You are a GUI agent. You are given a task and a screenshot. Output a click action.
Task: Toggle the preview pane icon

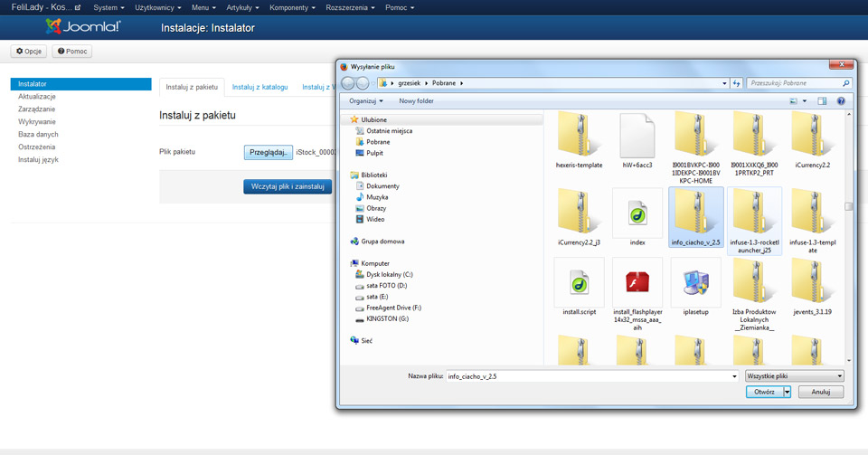tap(822, 100)
